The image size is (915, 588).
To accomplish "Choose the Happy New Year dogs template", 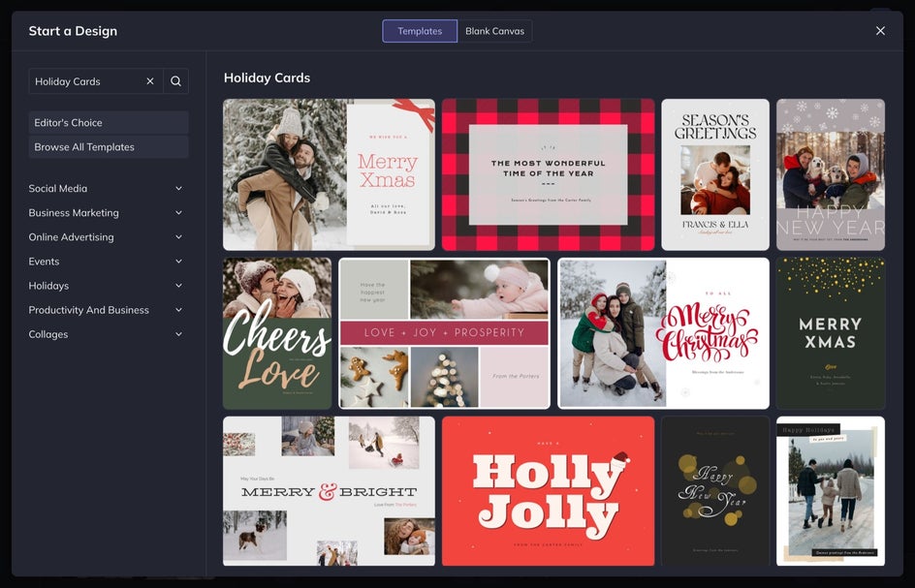I will pos(831,174).
